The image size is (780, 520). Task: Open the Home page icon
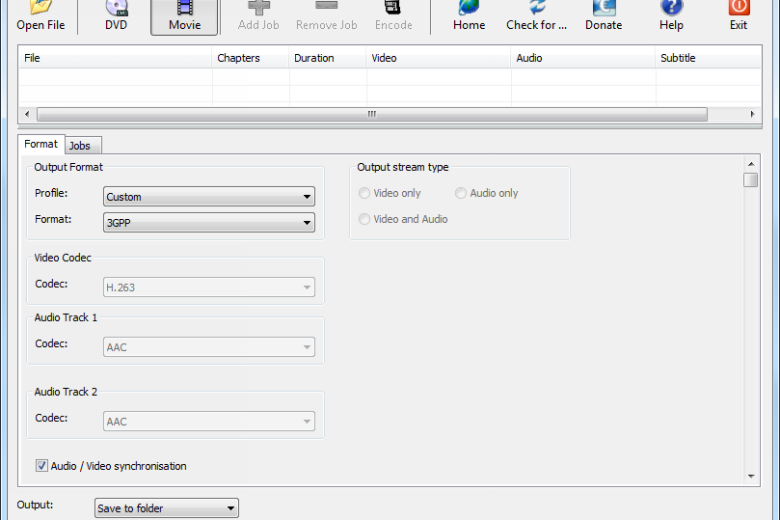[469, 16]
